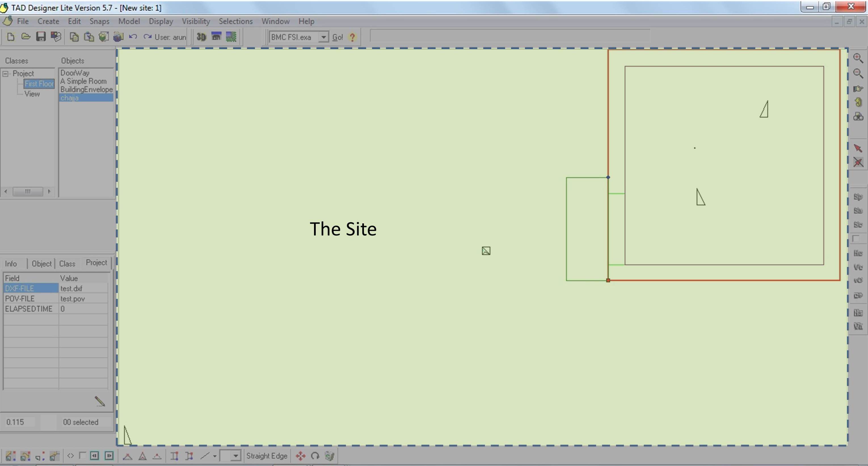The image size is (868, 466).
Task: Select the red arrow pointer tool
Action: click(x=858, y=148)
